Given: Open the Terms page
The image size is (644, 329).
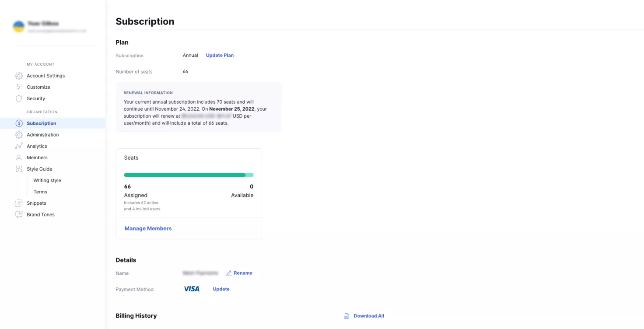Looking at the screenshot, I should click(40, 191).
